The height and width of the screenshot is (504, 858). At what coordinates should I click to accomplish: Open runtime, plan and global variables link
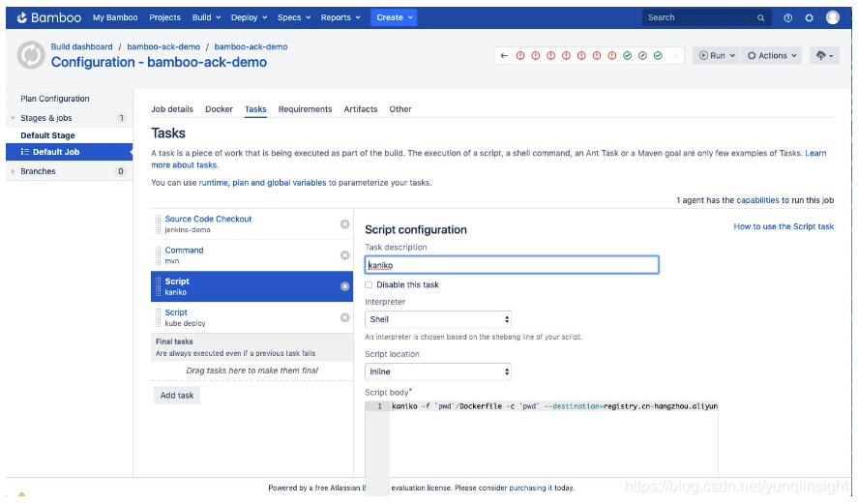pyautogui.click(x=262, y=183)
